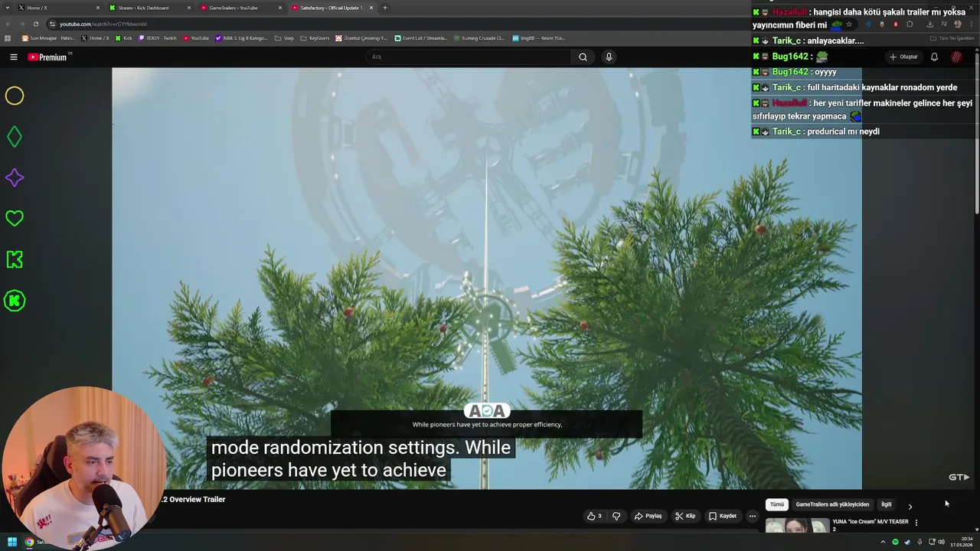Open Chrome from the taskbar

(29, 542)
